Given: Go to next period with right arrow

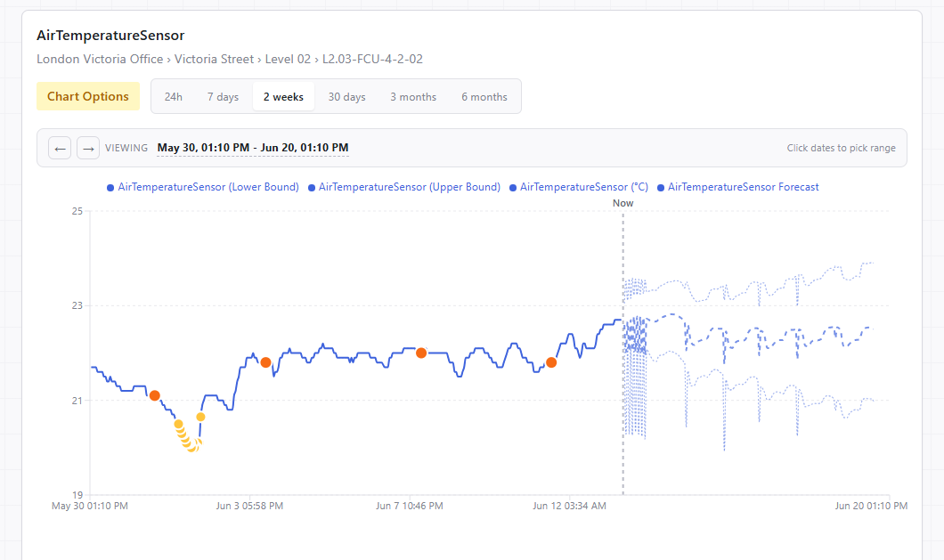Looking at the screenshot, I should [88, 148].
